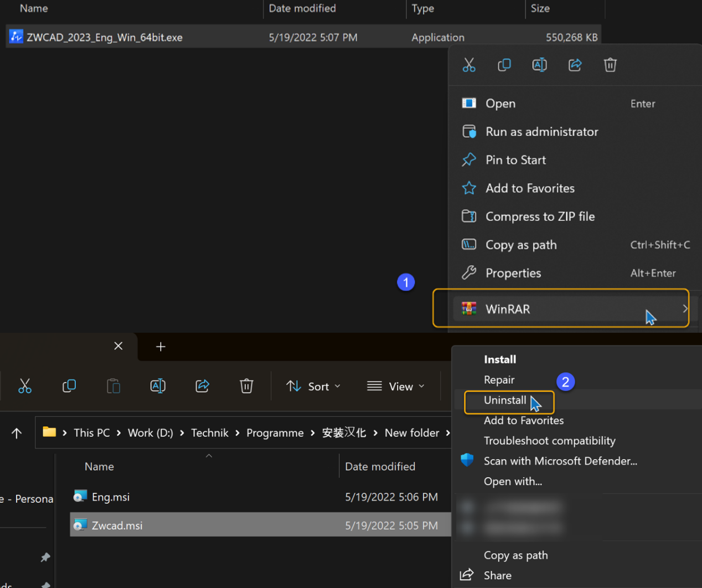
Task: Click the Eng.msi installer file icon
Action: [80, 496]
